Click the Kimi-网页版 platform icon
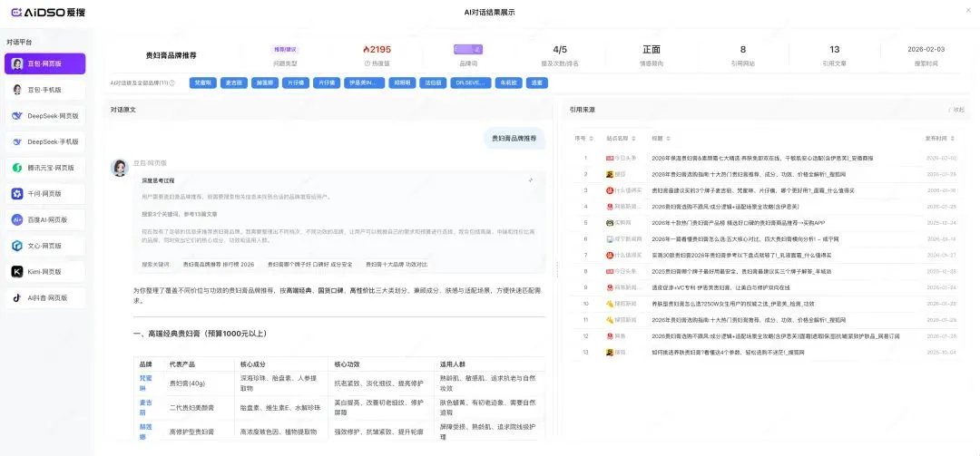The image size is (980, 456). click(x=17, y=271)
